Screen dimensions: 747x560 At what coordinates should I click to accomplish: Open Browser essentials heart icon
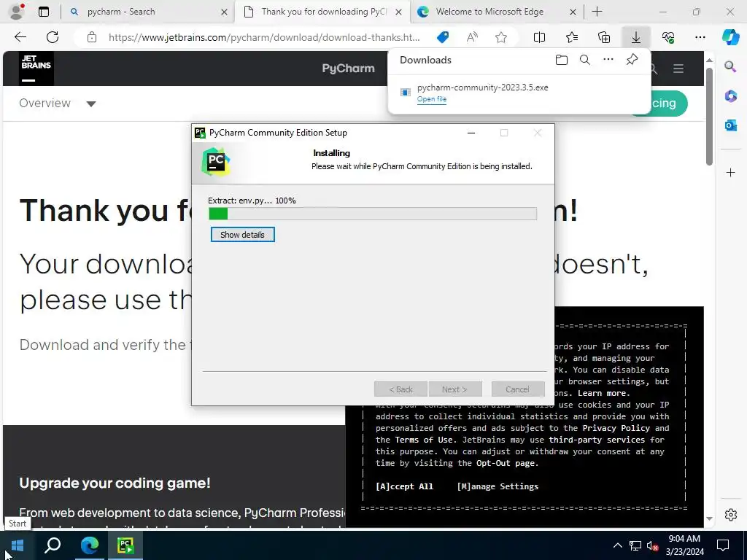(668, 37)
